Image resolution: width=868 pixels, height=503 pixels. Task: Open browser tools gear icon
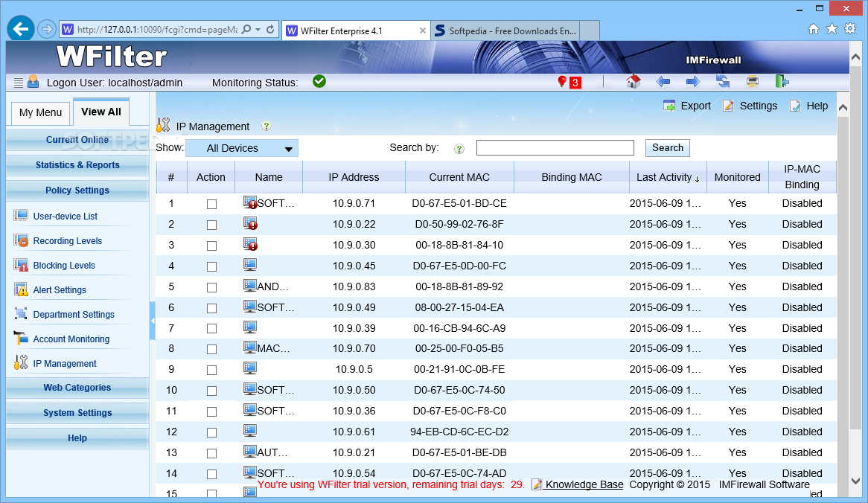point(850,29)
